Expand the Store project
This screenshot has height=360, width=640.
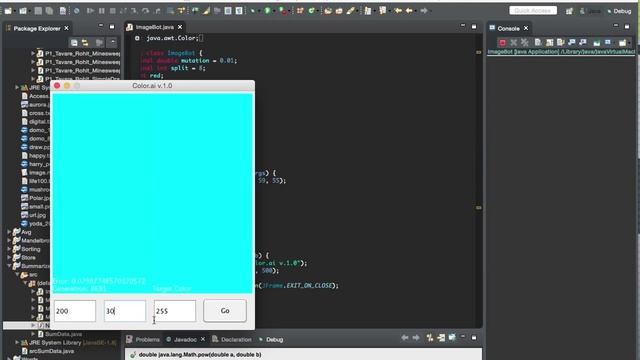9,258
